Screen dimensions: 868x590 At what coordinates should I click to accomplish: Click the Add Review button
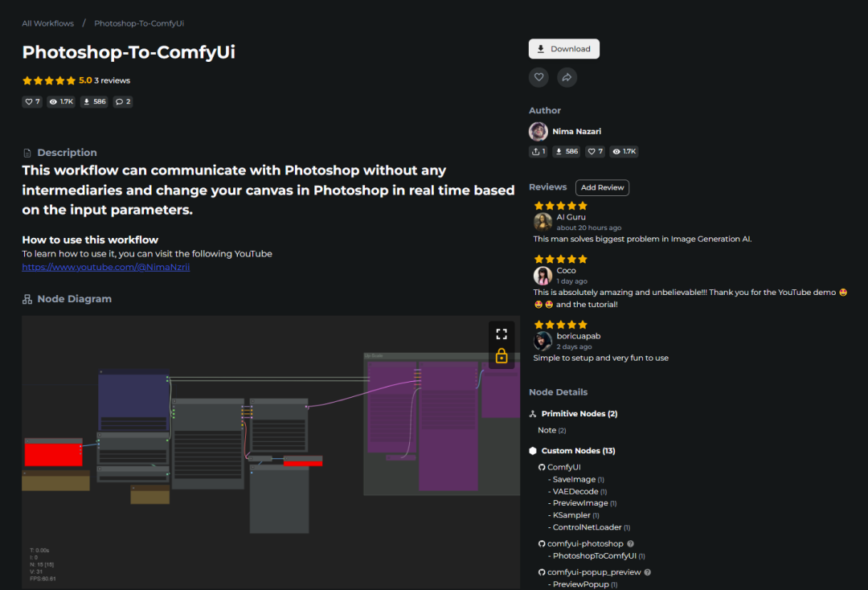pos(602,187)
